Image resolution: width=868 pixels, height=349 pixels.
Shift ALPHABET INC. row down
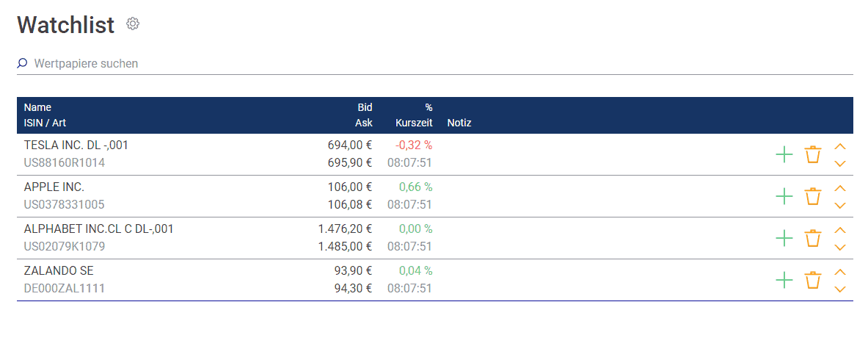click(840, 247)
